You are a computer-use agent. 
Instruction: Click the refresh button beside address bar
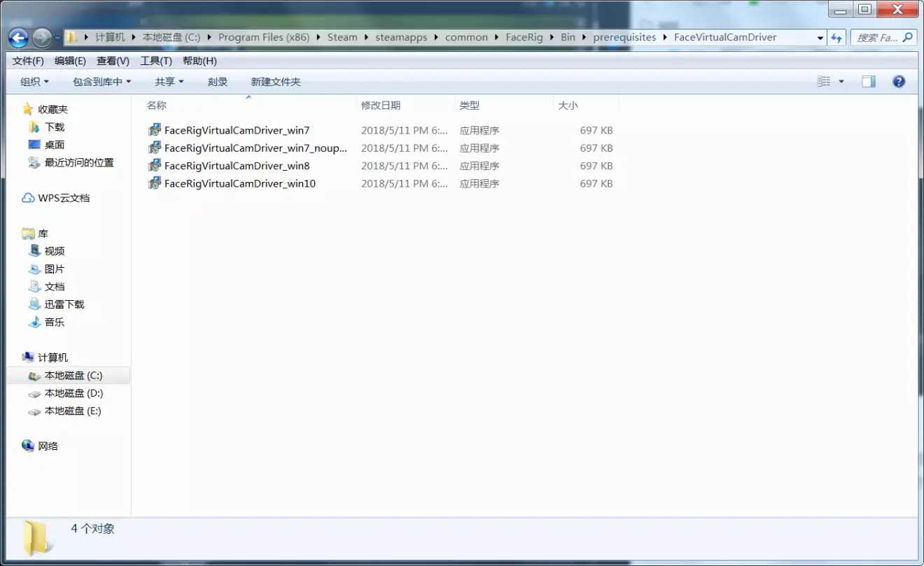836,38
